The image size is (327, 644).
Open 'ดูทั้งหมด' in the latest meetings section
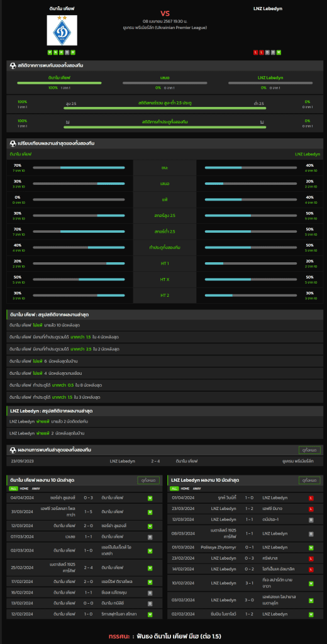click(309, 450)
